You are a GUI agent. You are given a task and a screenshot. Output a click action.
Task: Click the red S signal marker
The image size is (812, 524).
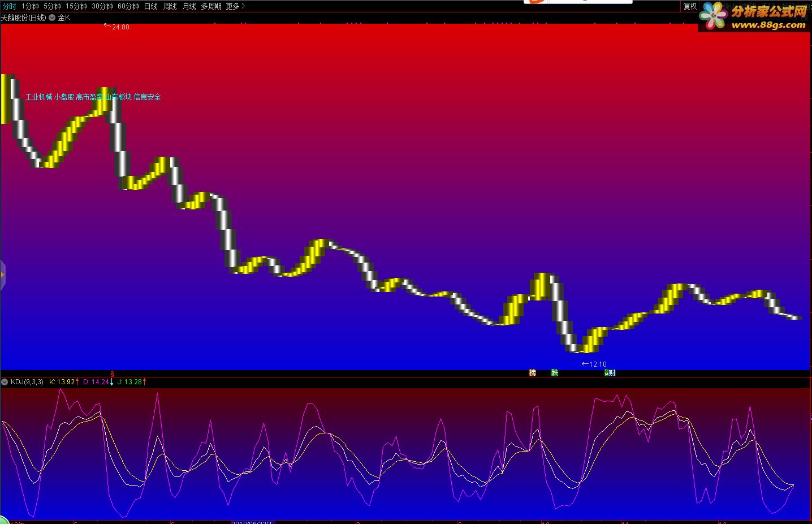(x=112, y=374)
